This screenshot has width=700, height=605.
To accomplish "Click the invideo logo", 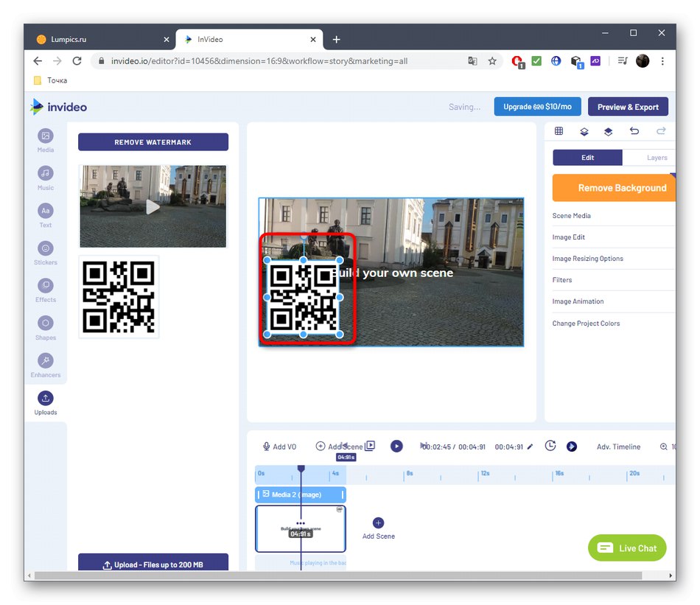I will click(x=58, y=107).
